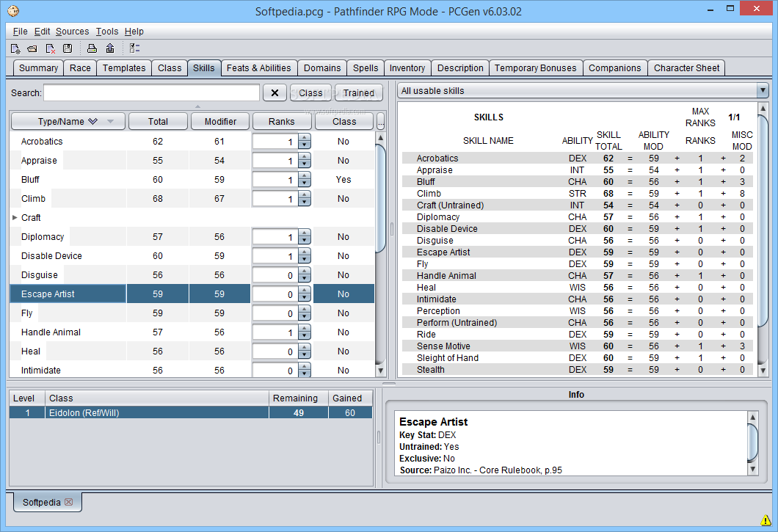Switch to the Summary tab

coord(38,68)
